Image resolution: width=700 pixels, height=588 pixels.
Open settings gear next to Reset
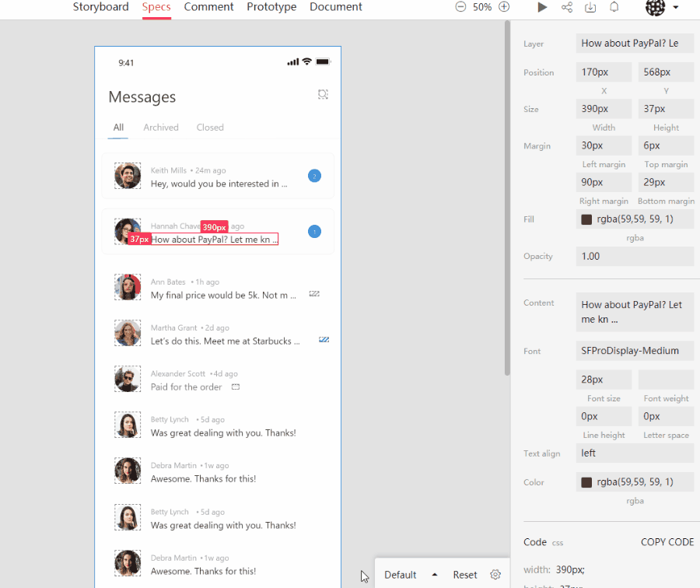[x=495, y=575]
